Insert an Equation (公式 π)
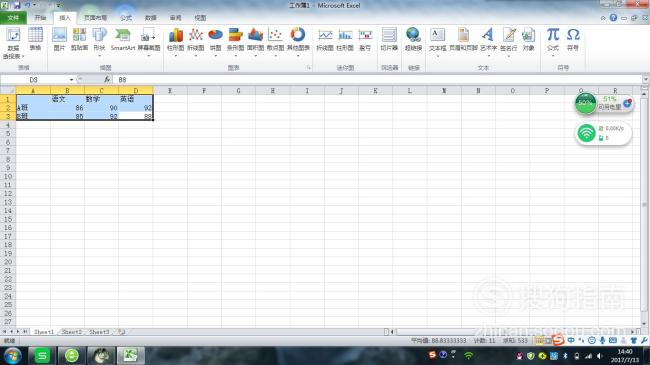 click(x=553, y=41)
